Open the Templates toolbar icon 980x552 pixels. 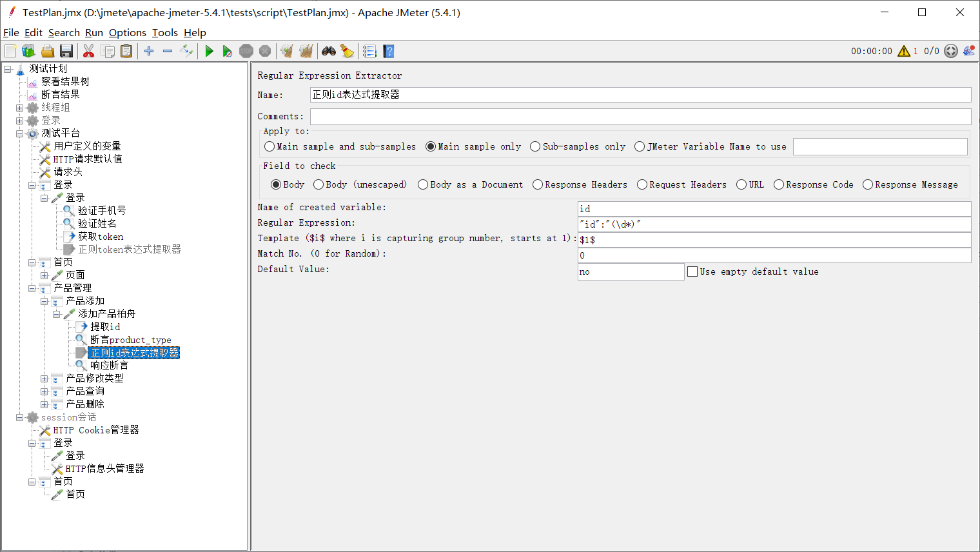pos(28,51)
